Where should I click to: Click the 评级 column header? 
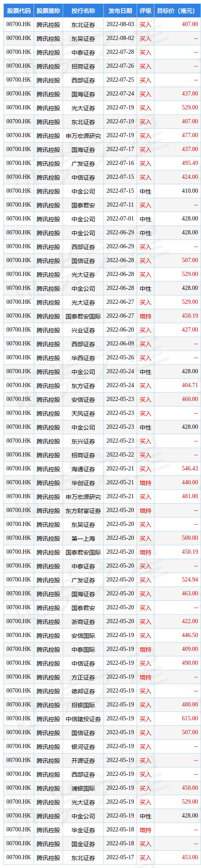coord(145,11)
